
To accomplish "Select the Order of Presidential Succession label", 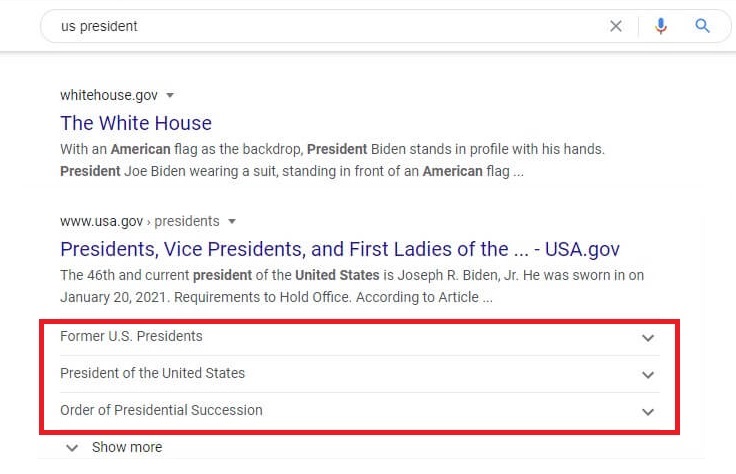I will (161, 410).
